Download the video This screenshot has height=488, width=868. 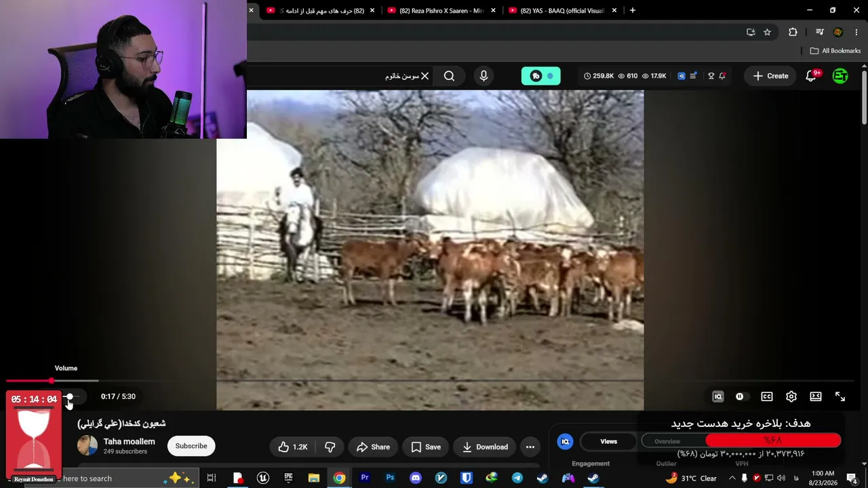[x=485, y=447]
